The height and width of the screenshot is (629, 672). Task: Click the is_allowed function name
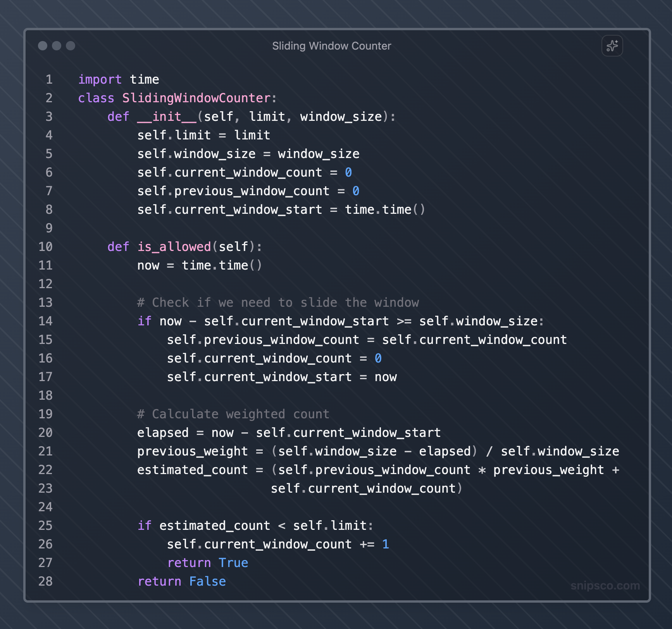point(174,247)
